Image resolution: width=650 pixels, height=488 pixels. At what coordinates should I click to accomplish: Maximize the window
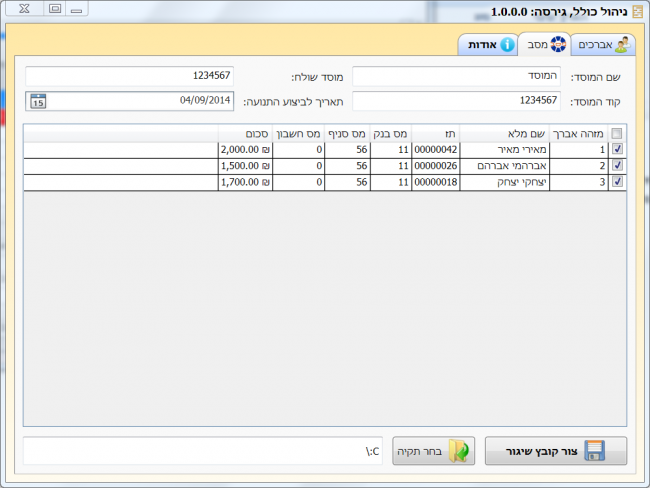point(55,9)
